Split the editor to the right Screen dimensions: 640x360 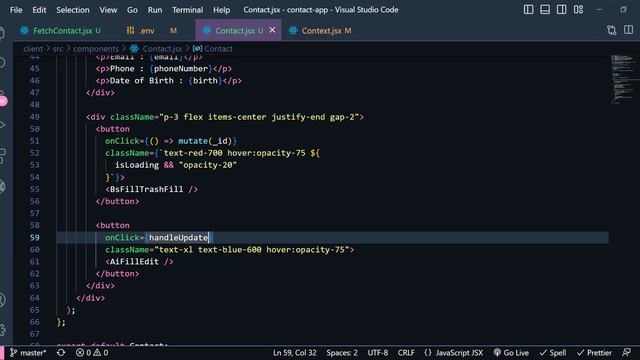pyautogui.click(x=628, y=30)
